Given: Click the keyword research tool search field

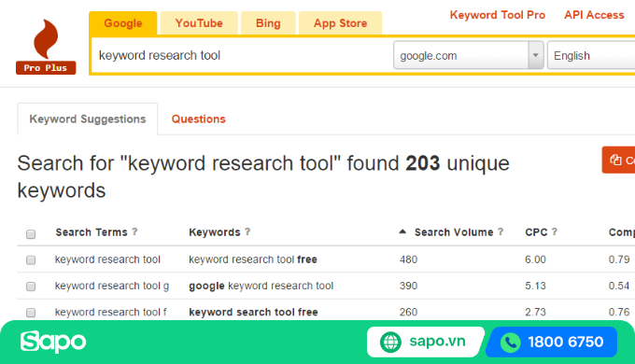Looking at the screenshot, I should (x=242, y=55).
